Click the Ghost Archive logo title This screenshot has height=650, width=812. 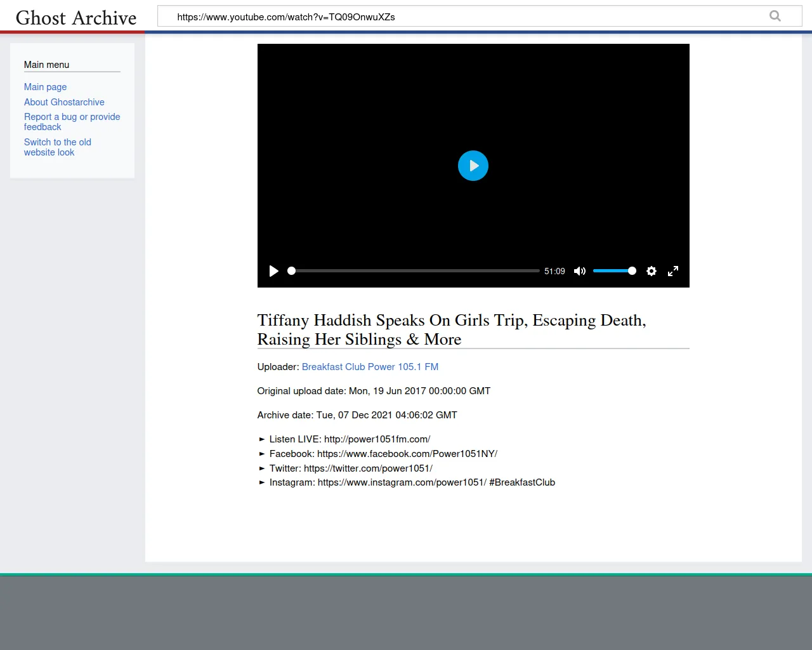pyautogui.click(x=76, y=18)
